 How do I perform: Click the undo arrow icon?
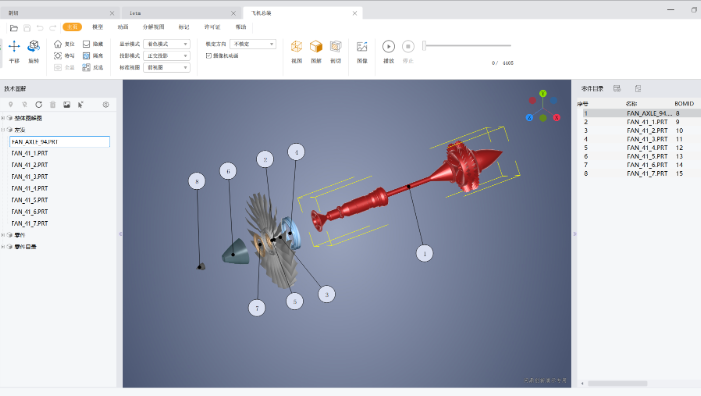click(40, 28)
